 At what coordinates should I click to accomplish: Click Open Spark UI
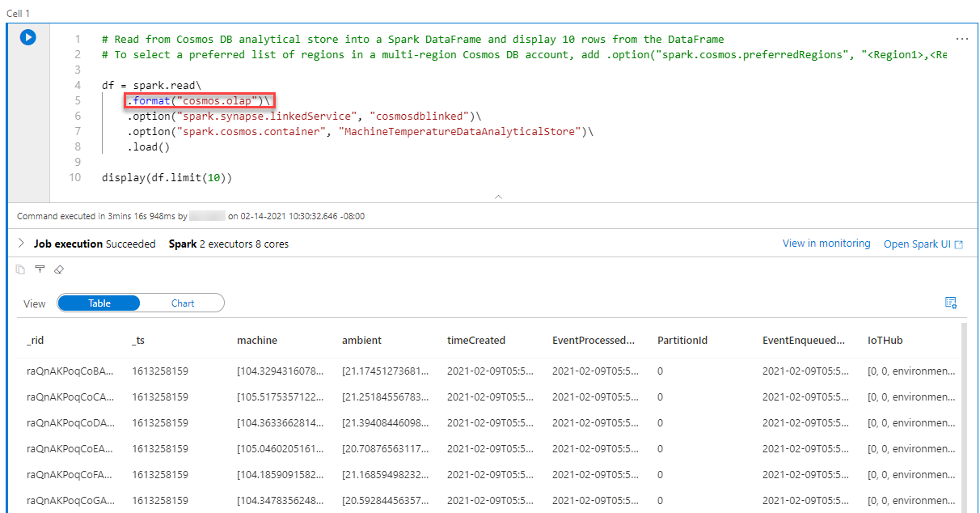click(918, 243)
